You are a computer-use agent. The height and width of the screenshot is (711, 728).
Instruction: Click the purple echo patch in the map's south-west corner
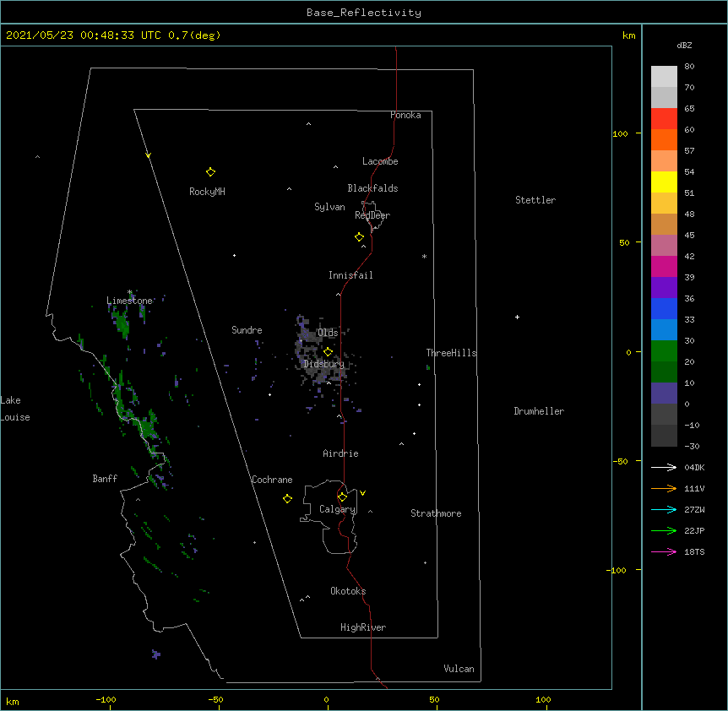(156, 654)
